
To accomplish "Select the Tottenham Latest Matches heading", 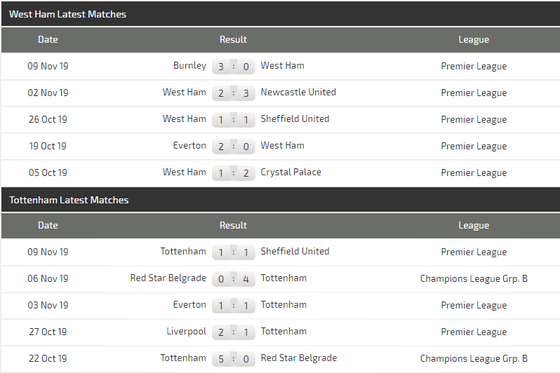I will (x=69, y=200).
